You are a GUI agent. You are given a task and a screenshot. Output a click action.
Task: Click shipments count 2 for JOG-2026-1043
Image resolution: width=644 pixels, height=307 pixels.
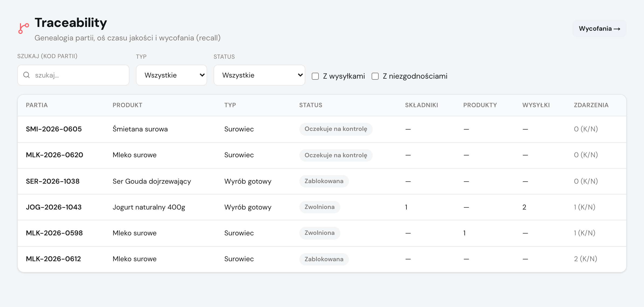point(524,207)
